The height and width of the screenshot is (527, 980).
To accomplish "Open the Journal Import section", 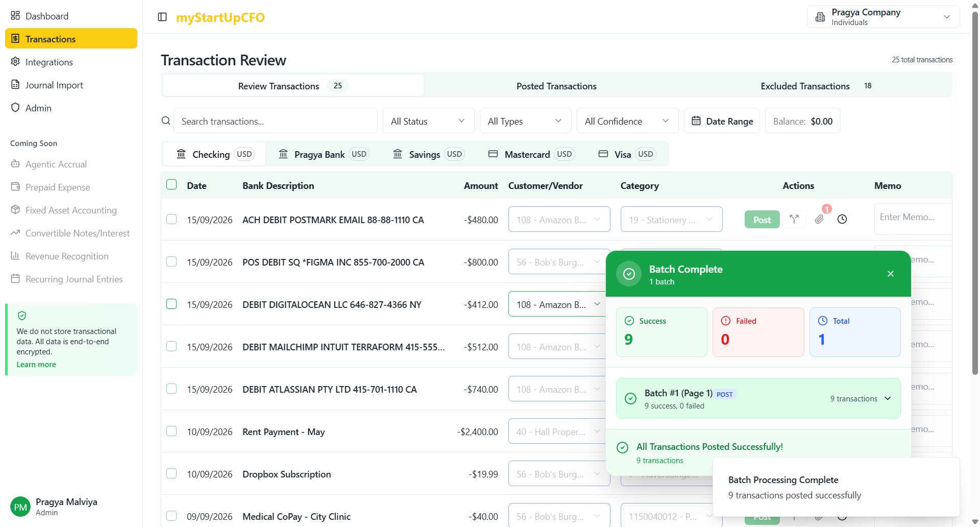I will click(x=54, y=85).
